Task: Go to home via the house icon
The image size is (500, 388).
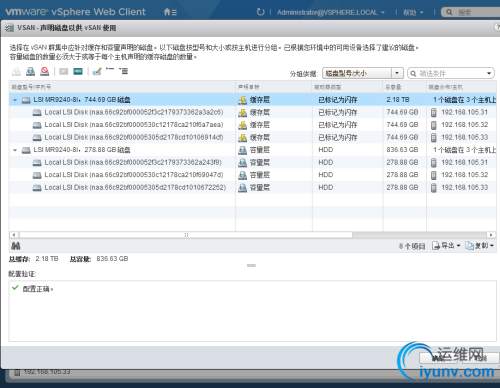Action: click(167, 12)
